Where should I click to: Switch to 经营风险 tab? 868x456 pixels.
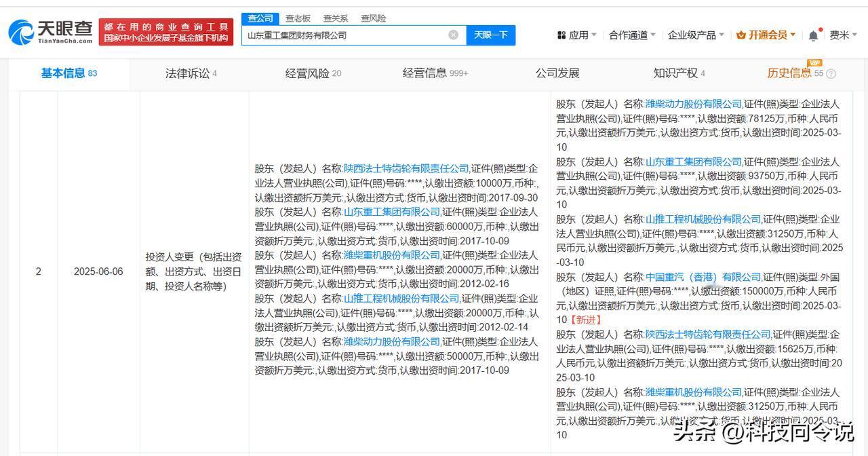[313, 73]
